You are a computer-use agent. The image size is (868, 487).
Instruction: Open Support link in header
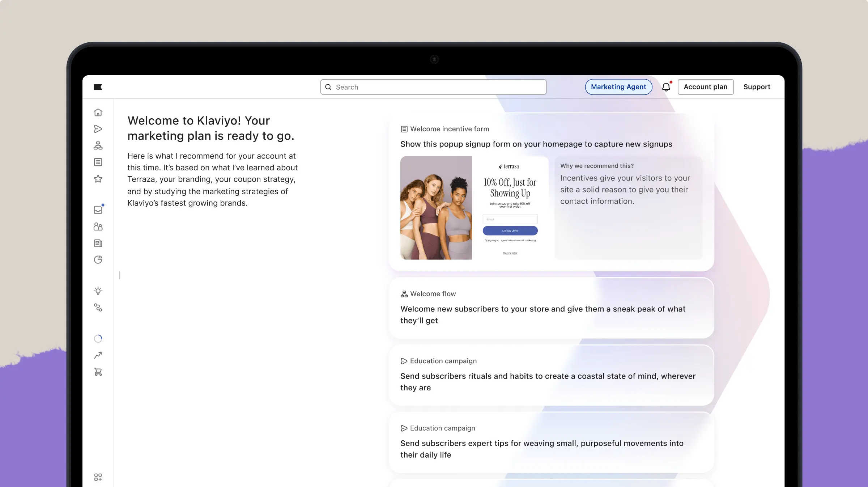[757, 87]
